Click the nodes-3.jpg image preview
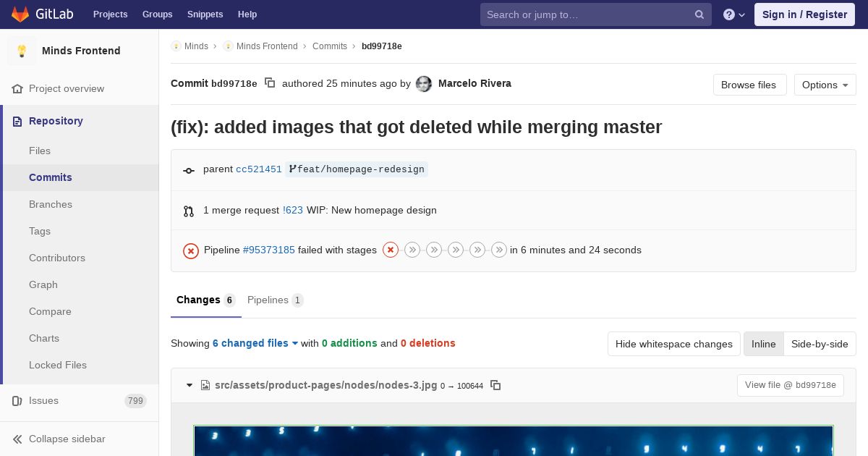Viewport: 868px width, 456px height. tap(513, 440)
